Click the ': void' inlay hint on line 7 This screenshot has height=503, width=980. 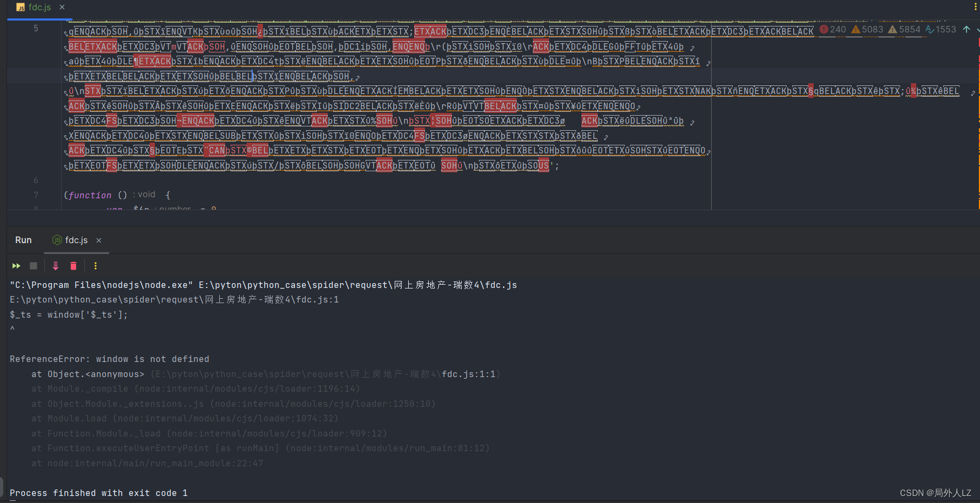pyautogui.click(x=144, y=195)
